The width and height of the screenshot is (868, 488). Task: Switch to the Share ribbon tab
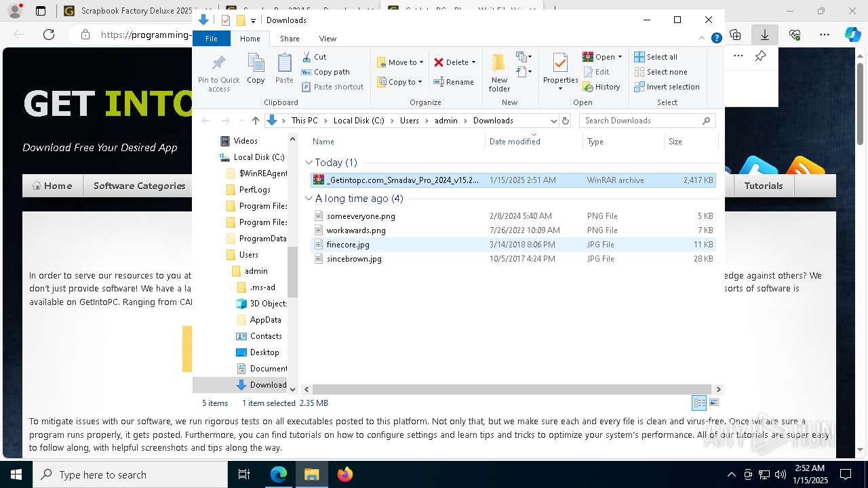point(290,39)
